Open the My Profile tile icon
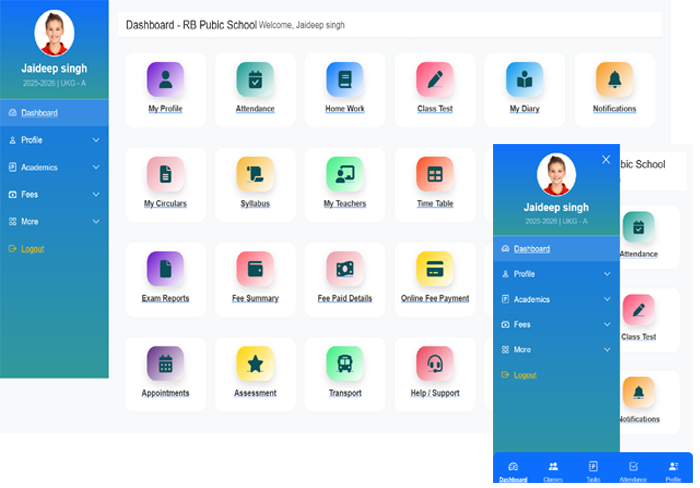This screenshot has width=700, height=488. coord(165,79)
